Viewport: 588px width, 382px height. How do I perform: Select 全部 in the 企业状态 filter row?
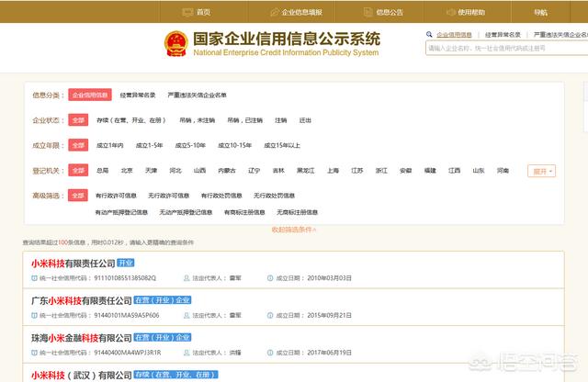78,120
